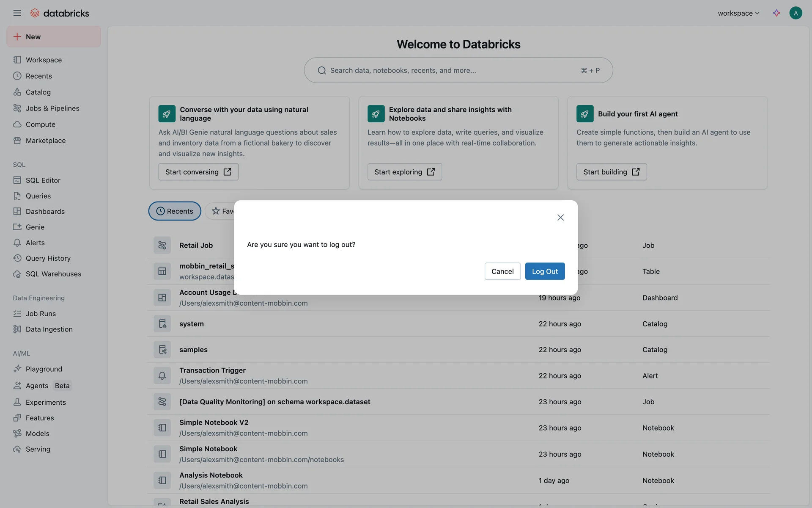The height and width of the screenshot is (508, 812).
Task: Click the Start exploring button
Action: (404, 172)
